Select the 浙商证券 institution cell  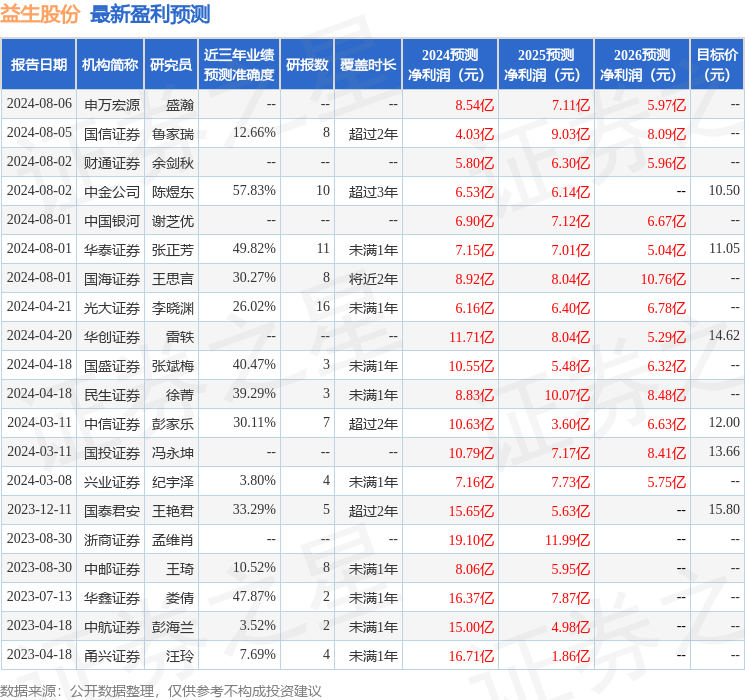pyautogui.click(x=112, y=540)
